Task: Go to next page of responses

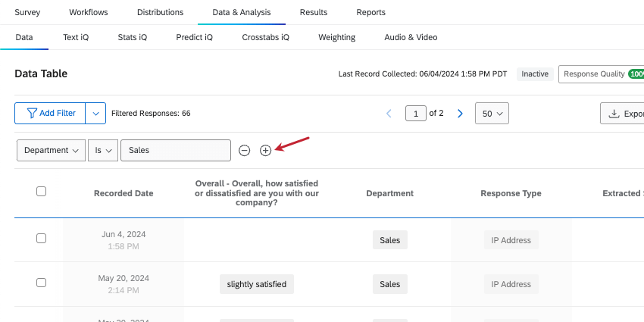Action: coord(460,114)
